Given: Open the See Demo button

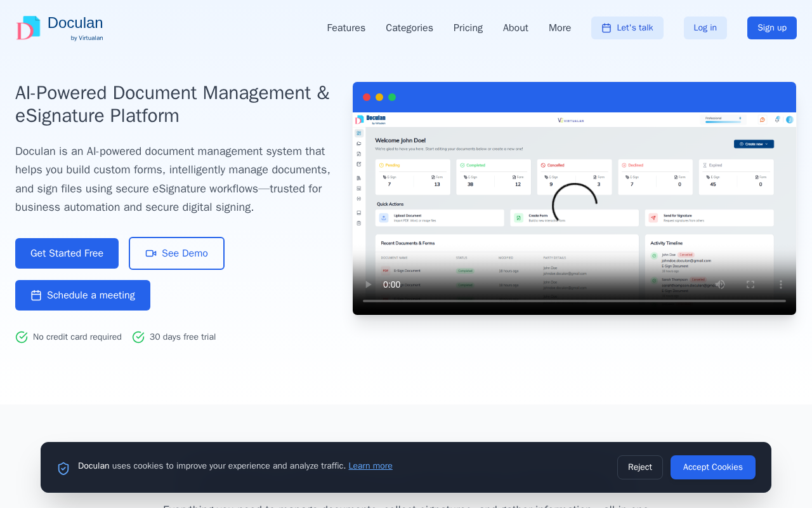Looking at the screenshot, I should tap(176, 253).
